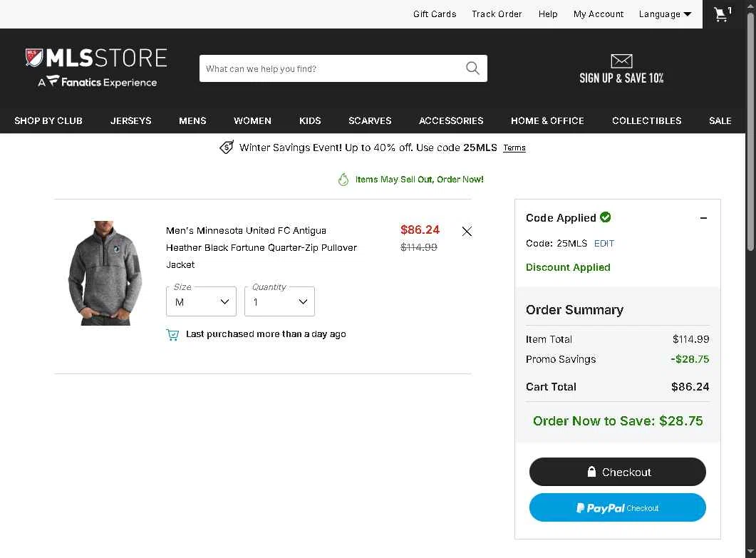756x558 pixels.
Task: Click the Fanatics Experience logo text
Action: coord(98,82)
